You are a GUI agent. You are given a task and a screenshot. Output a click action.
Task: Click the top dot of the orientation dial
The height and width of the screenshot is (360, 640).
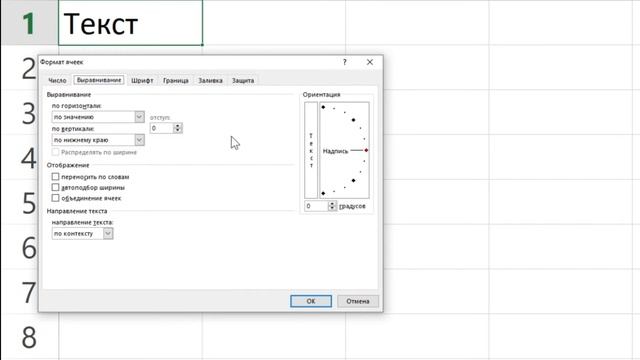[323, 107]
